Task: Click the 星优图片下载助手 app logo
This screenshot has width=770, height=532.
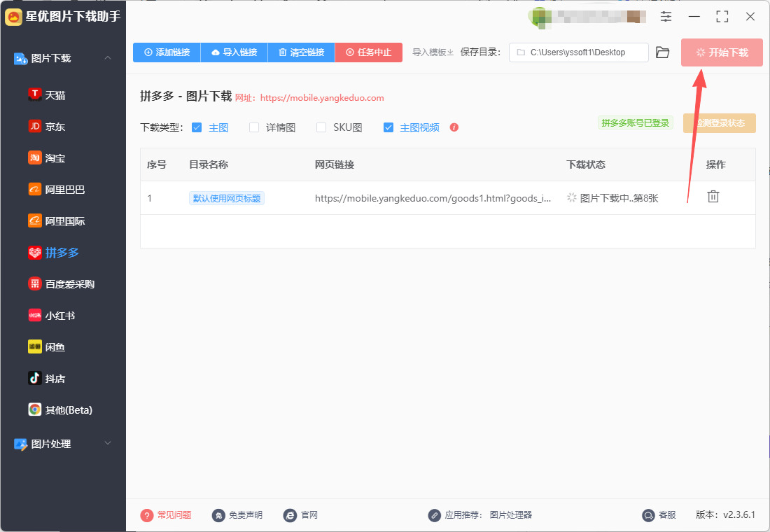Action: [x=14, y=17]
